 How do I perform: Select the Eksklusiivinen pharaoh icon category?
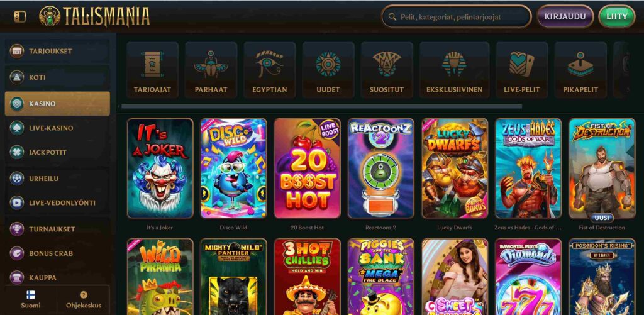(454, 70)
